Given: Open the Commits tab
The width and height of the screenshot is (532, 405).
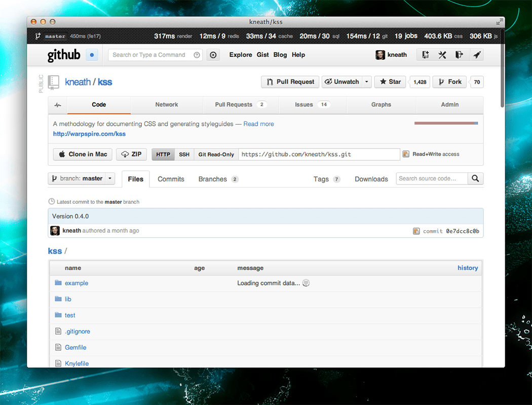Looking at the screenshot, I should [x=171, y=179].
